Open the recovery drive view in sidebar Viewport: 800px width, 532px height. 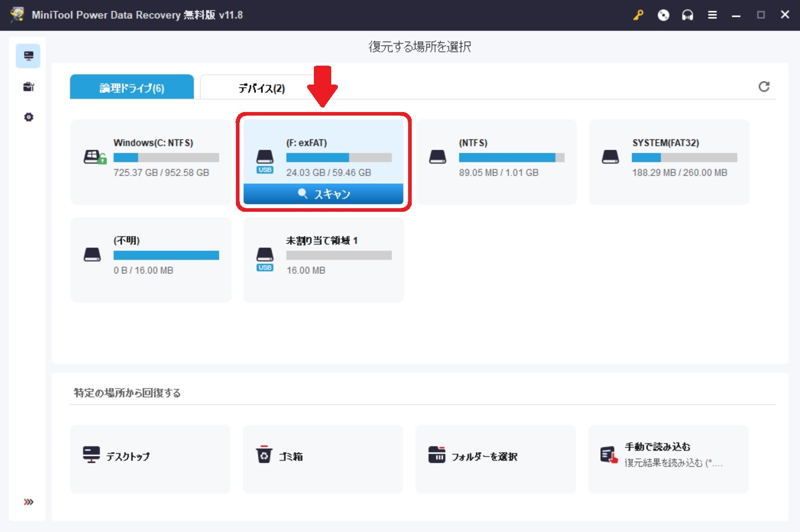tap(28, 56)
